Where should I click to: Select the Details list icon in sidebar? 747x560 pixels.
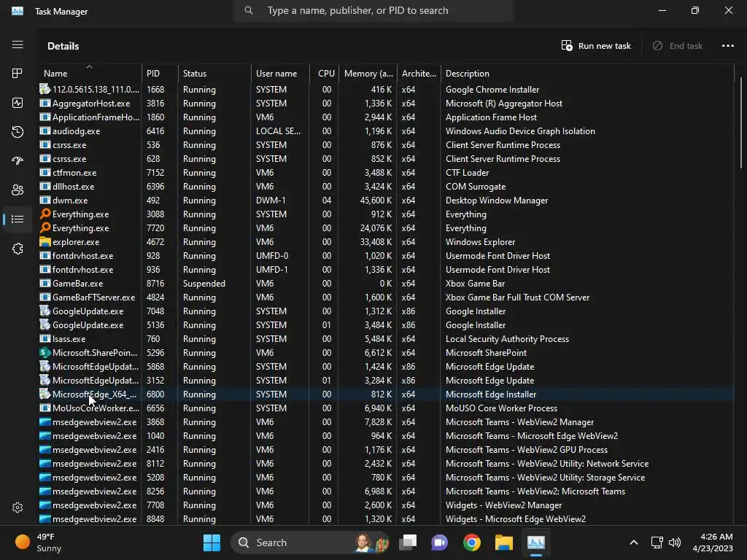(x=18, y=219)
